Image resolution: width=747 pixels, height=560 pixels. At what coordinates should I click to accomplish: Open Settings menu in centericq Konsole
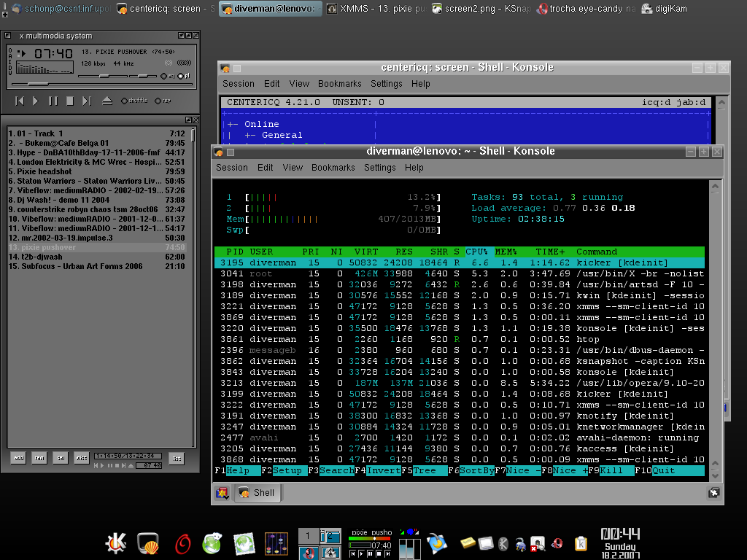(x=387, y=84)
